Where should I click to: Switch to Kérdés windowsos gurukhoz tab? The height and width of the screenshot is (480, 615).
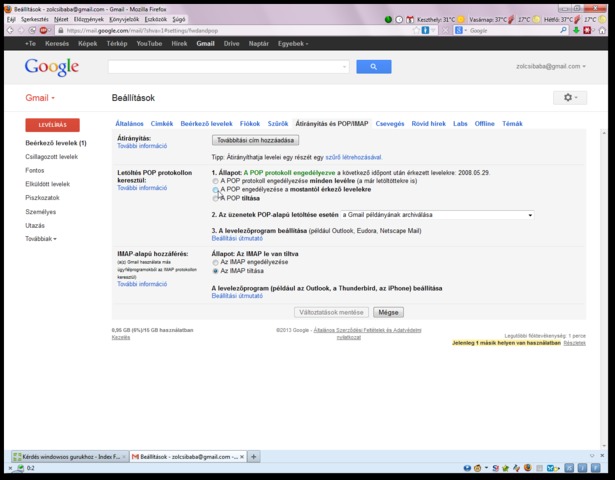[69, 456]
